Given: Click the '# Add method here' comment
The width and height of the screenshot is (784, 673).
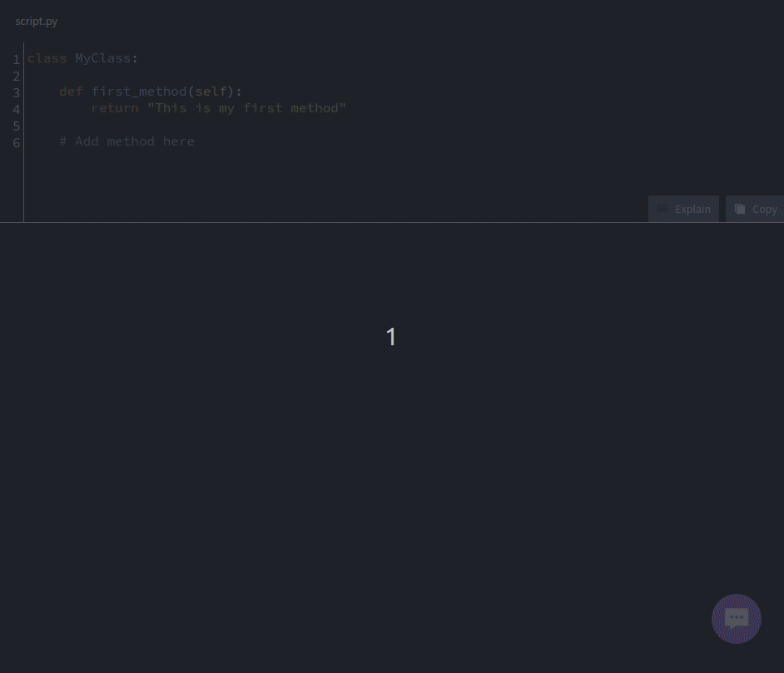Looking at the screenshot, I should pyautogui.click(x=127, y=141).
